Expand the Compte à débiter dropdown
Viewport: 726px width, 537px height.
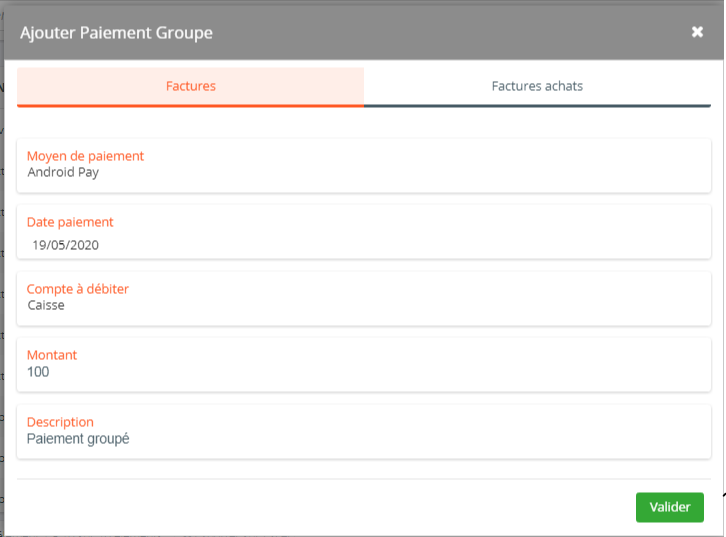click(x=363, y=299)
